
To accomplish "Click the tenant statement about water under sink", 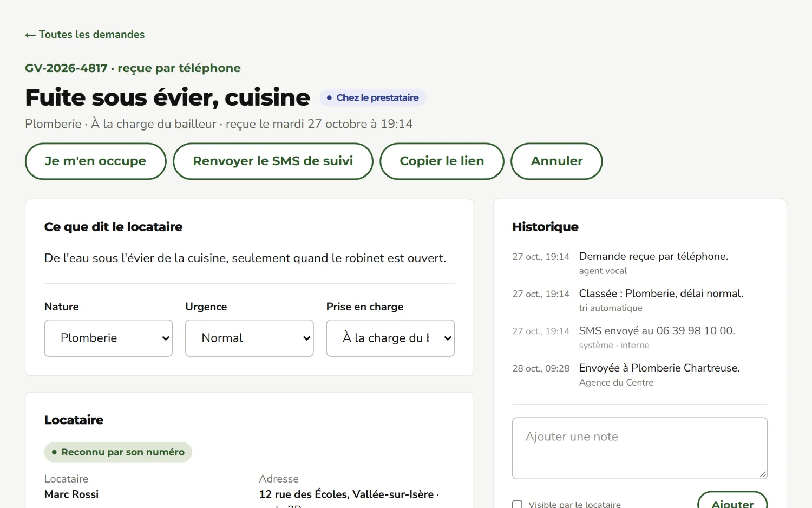I will coord(245,258).
